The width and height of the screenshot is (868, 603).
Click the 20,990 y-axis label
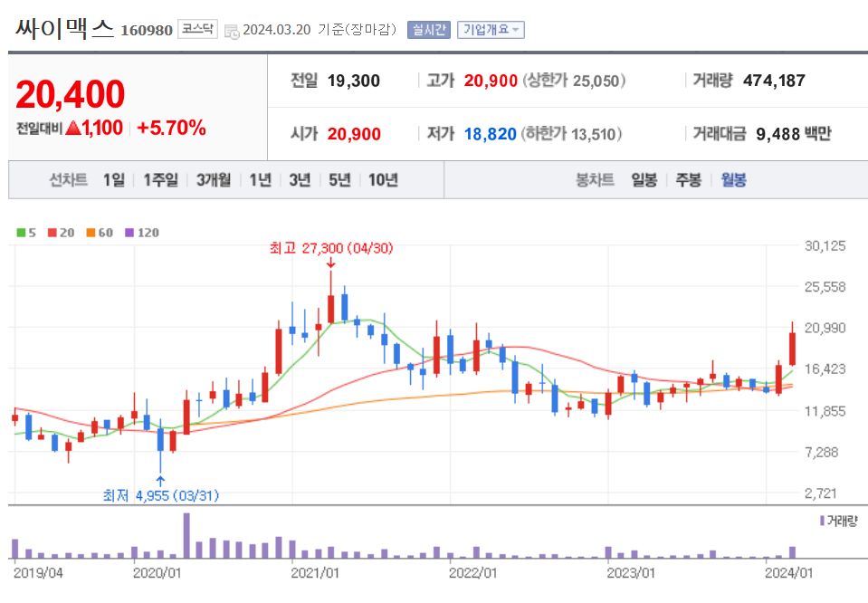[x=825, y=328]
